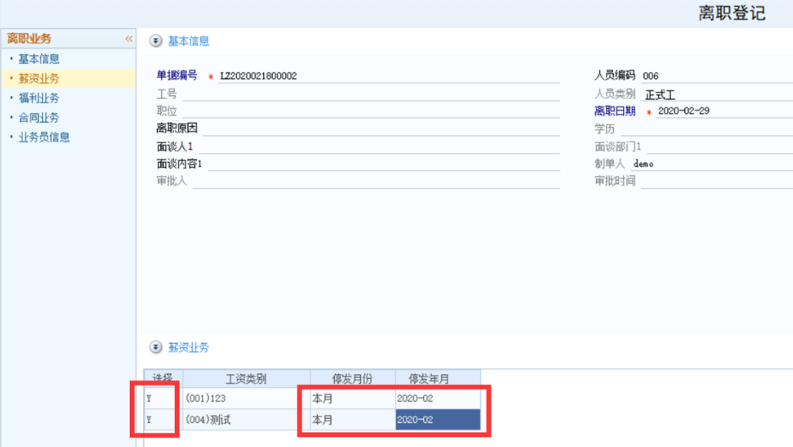793x447 pixels.
Task: Focus the 职位 input field
Action: pyautogui.click(x=371, y=111)
